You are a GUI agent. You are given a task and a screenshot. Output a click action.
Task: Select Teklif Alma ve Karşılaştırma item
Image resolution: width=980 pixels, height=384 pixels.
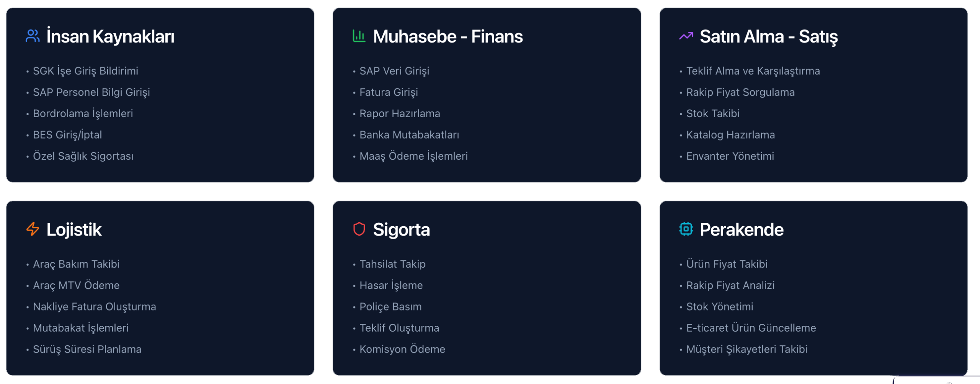pos(753,71)
